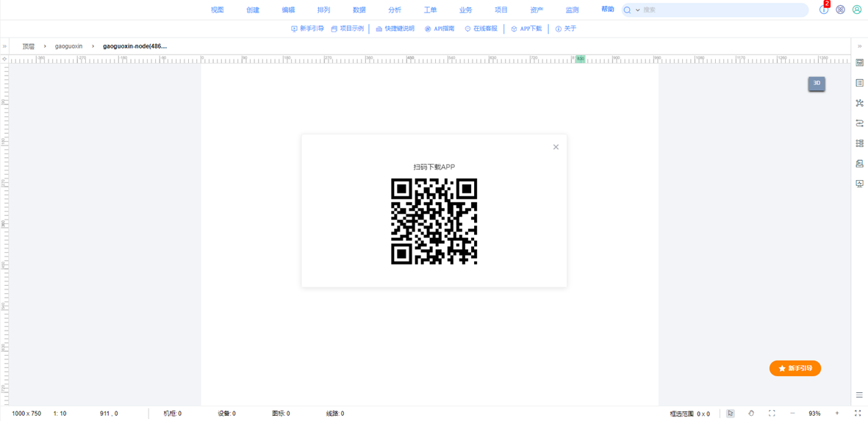The image size is (868, 421).
Task: Open the 资产 menu
Action: coord(537,10)
